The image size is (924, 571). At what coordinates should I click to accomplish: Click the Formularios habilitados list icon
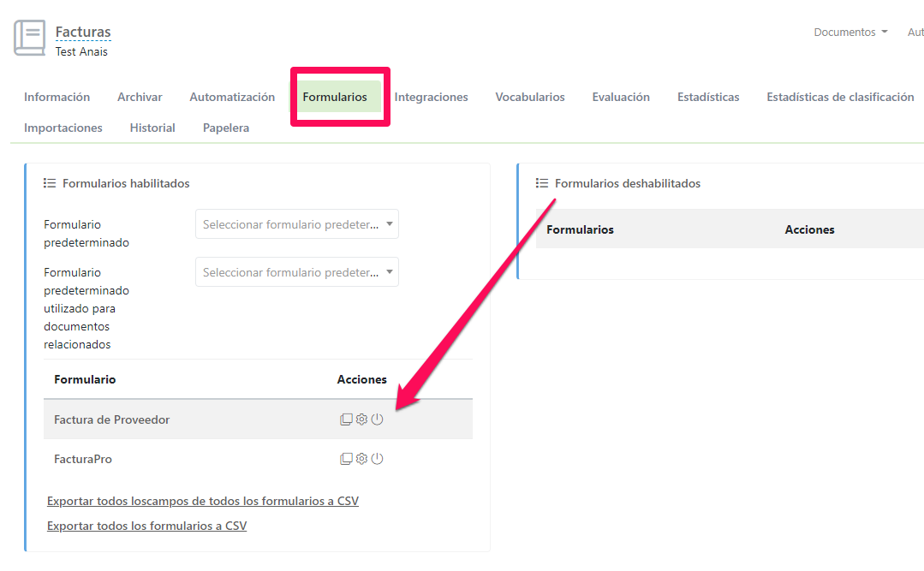pos(50,183)
